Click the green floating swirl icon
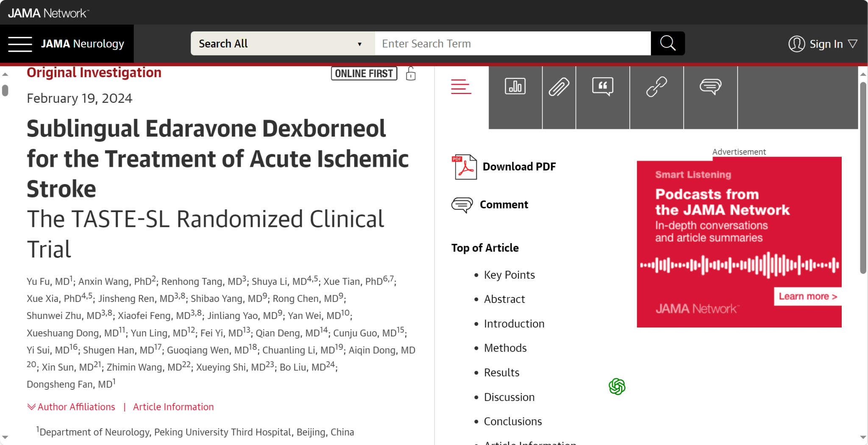The height and width of the screenshot is (445, 868). pyautogui.click(x=617, y=386)
